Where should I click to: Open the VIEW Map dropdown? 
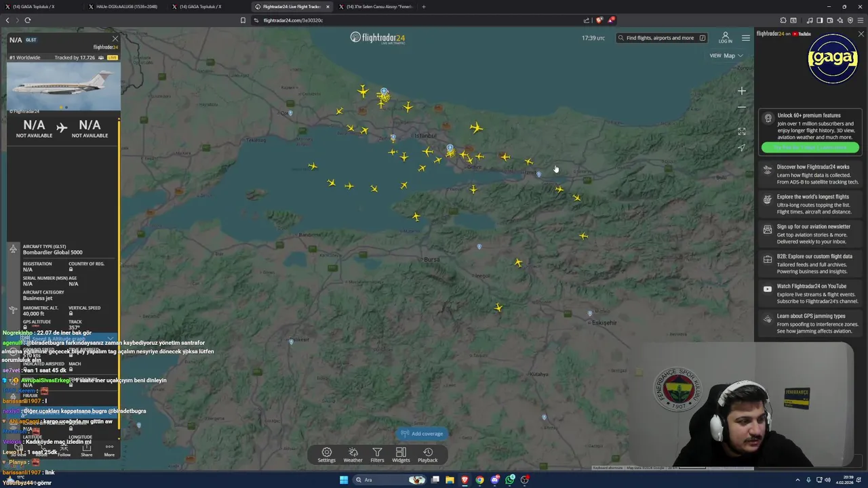[726, 56]
